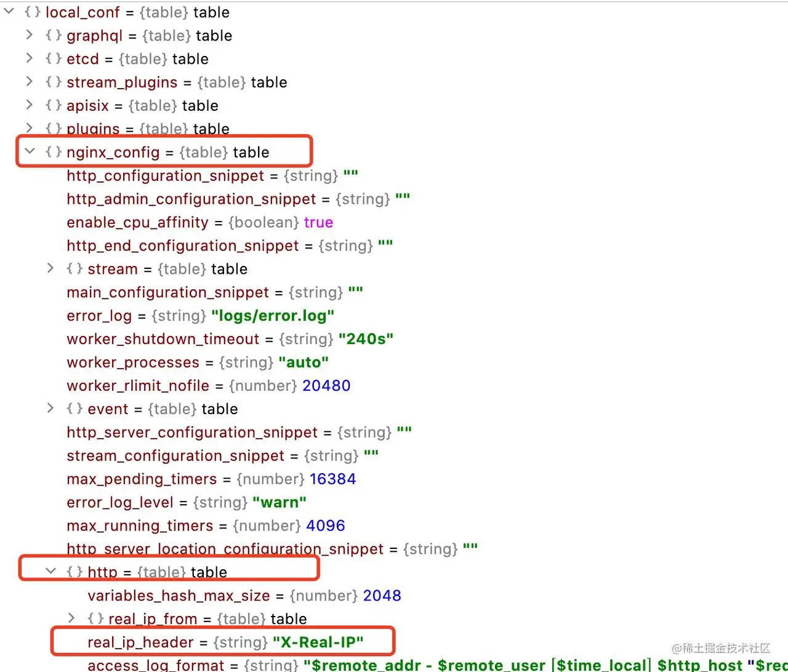Click the value "X-Real-IP"
This screenshot has width=788, height=672.
coord(318,642)
